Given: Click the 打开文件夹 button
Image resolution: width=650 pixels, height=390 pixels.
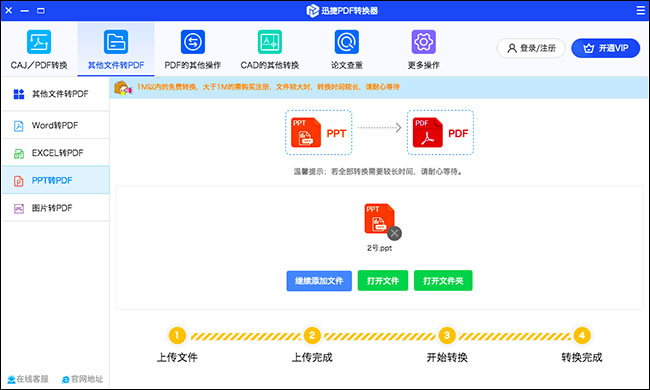Looking at the screenshot, I should coord(443,281).
